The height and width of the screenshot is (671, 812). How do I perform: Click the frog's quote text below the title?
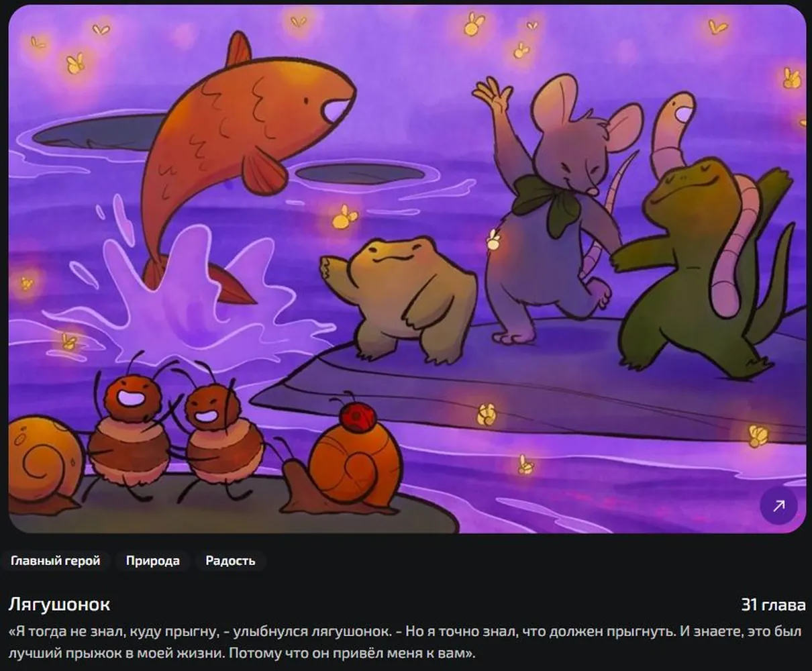[405, 642]
